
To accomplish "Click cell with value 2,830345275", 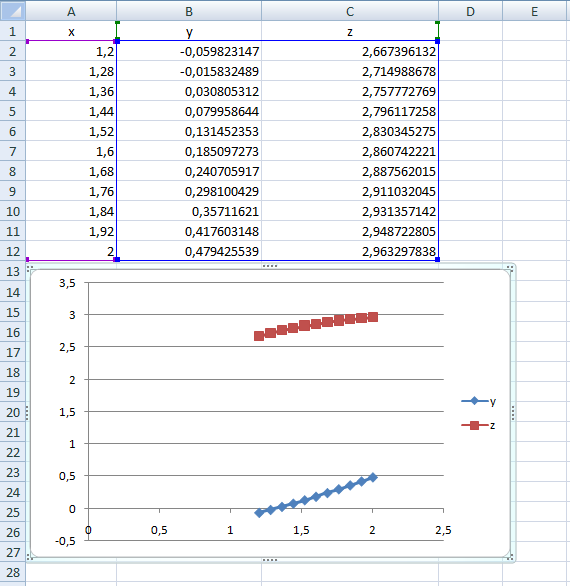I will pos(350,131).
